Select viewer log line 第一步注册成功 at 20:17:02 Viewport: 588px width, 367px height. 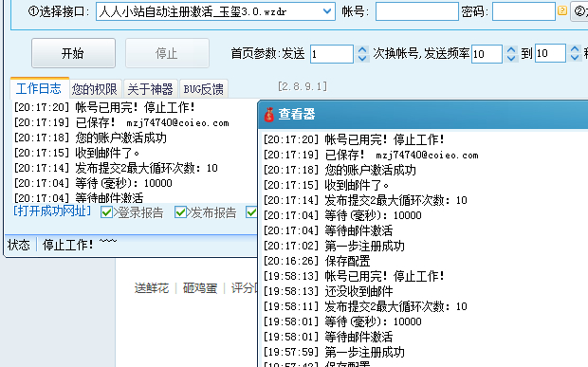point(334,246)
